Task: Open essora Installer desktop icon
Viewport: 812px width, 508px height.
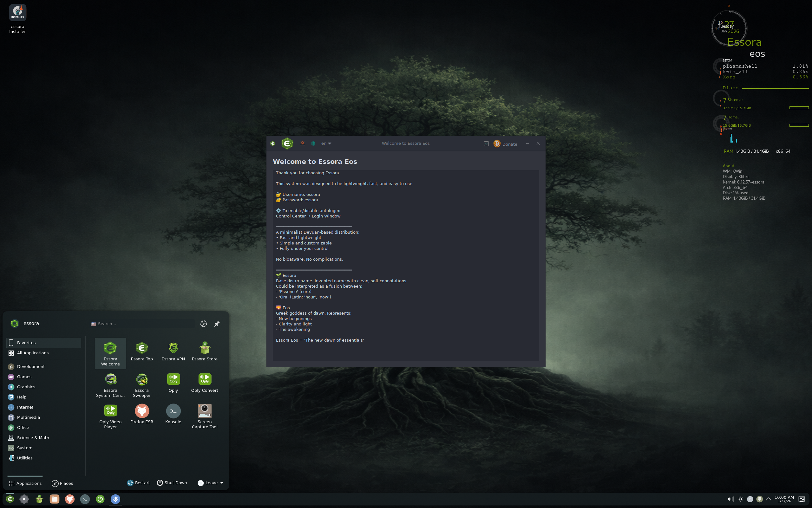Action: coord(17,19)
